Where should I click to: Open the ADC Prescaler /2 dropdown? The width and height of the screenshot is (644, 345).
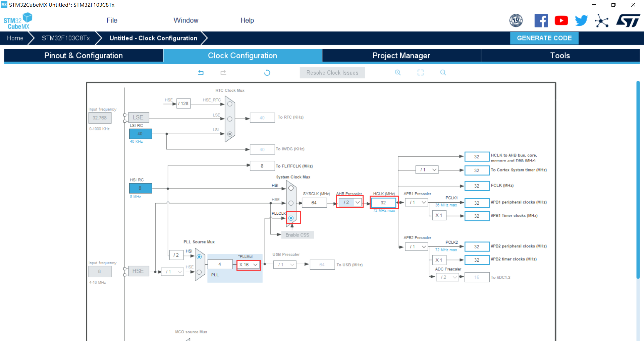pyautogui.click(x=447, y=277)
